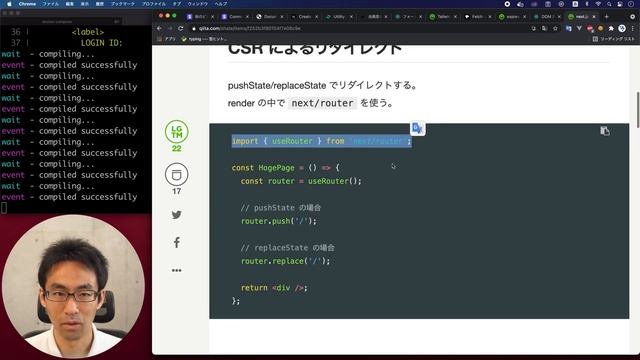Open a new tab with the plus button

[607, 17]
